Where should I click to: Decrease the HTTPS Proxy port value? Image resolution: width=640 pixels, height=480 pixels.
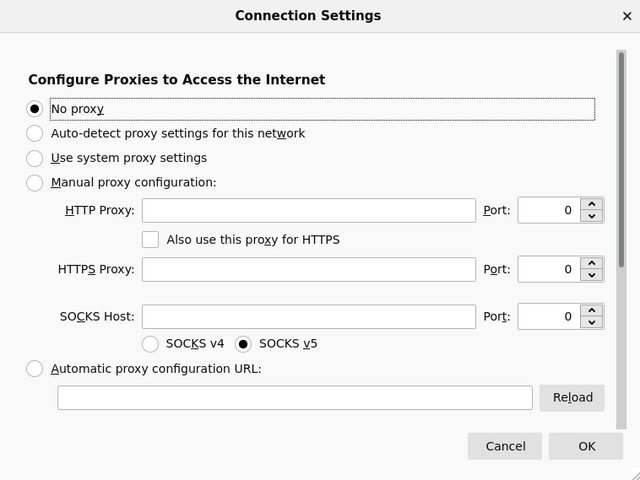[x=591, y=275]
